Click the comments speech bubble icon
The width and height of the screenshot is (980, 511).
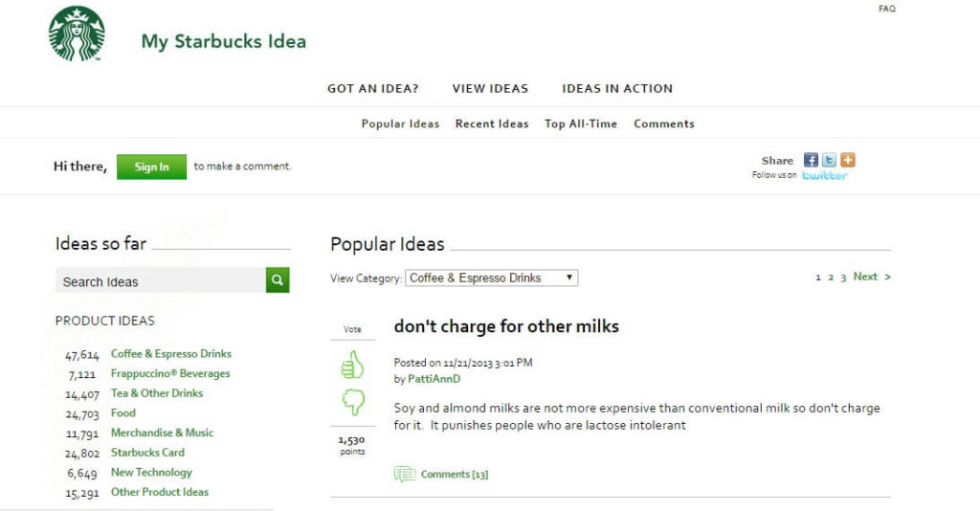405,474
